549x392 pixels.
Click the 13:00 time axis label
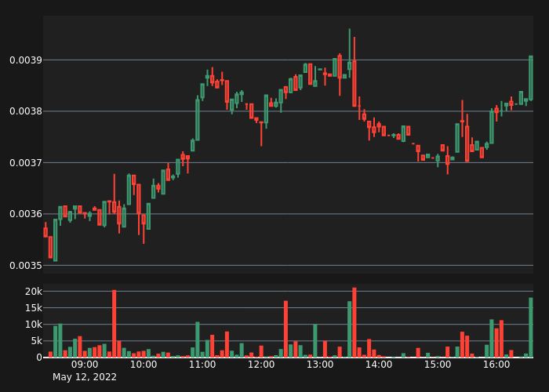[x=320, y=365]
